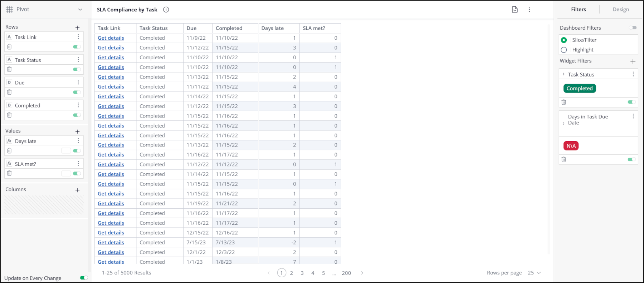Add a new widget filter
This screenshot has height=283, width=644.
click(x=633, y=61)
